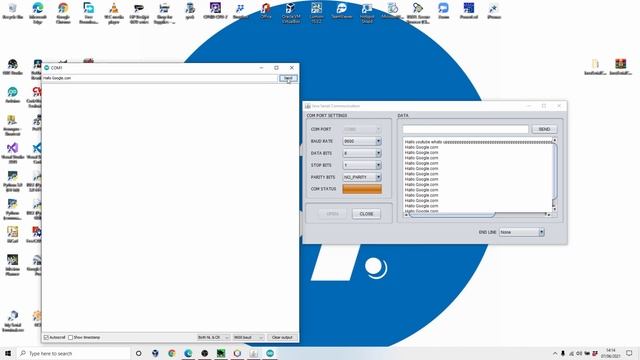Enable Show timestamp checkbox in COM1 window

pyautogui.click(x=71, y=338)
